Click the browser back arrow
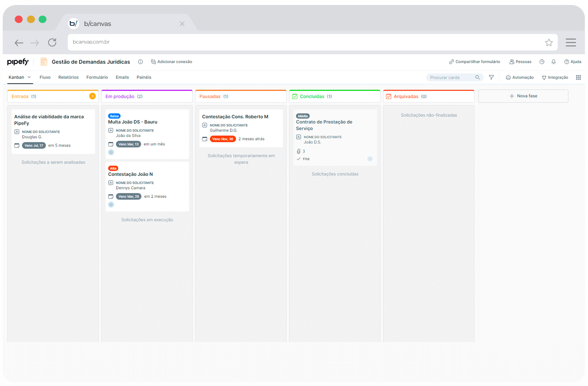 pos(19,43)
